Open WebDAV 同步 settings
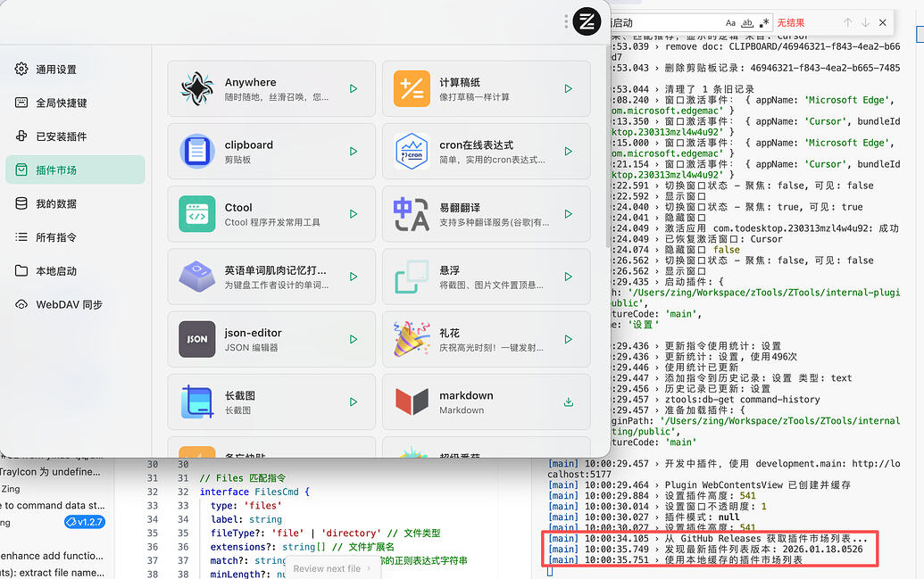The height and width of the screenshot is (579, 924). (75, 304)
